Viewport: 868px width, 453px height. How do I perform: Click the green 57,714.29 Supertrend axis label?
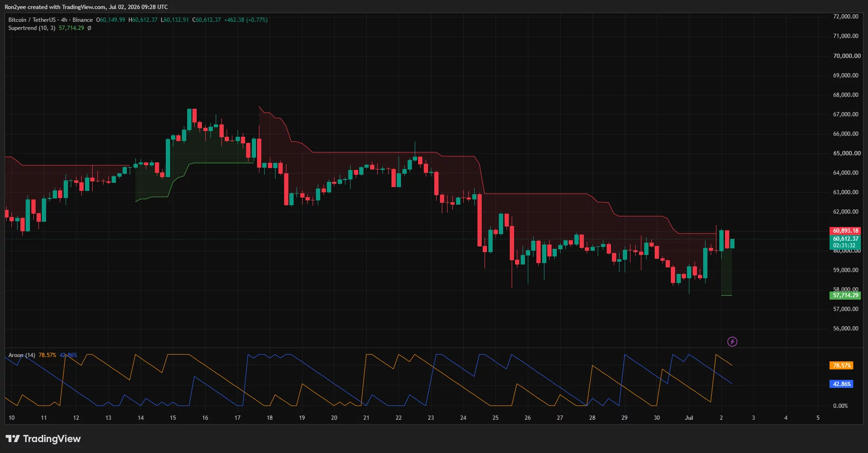click(846, 295)
